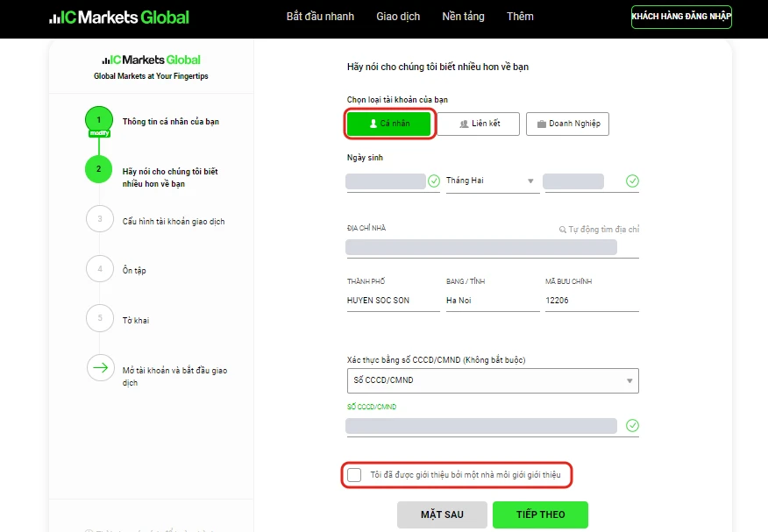This screenshot has width=768, height=532.
Task: Click the Mã bưu chính input field
Action: 592,301
